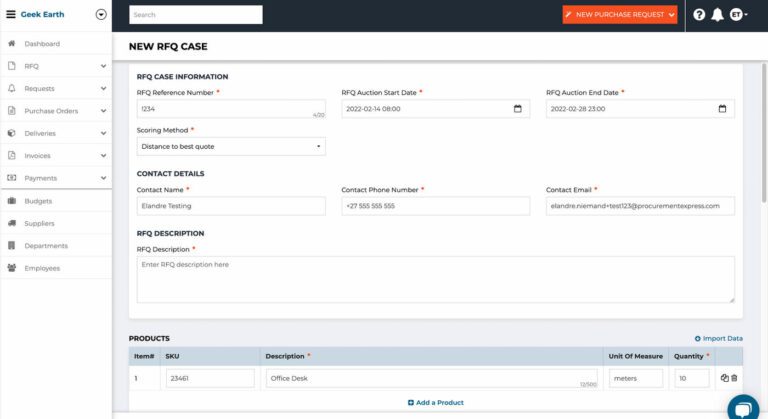Click the Payments money icon

[x=12, y=178]
